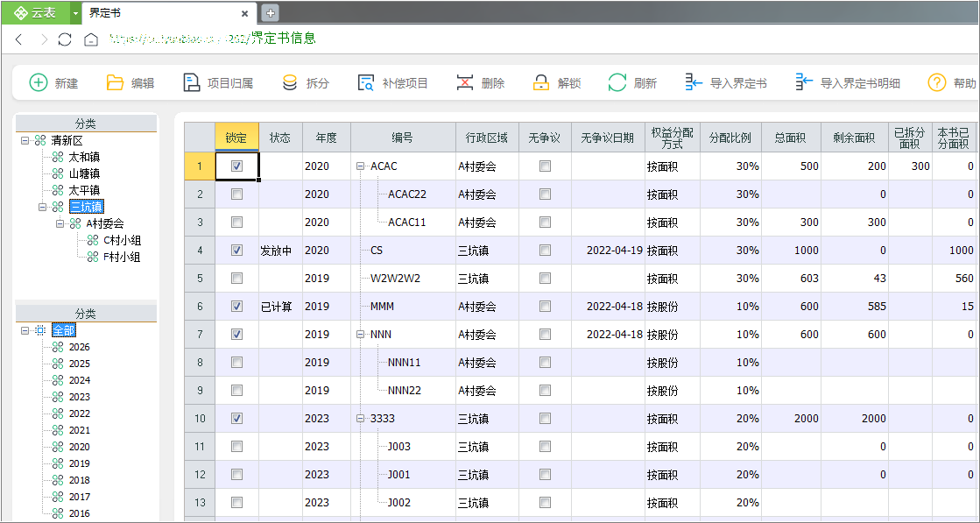Select 太平镇 in region tree

coord(84,190)
